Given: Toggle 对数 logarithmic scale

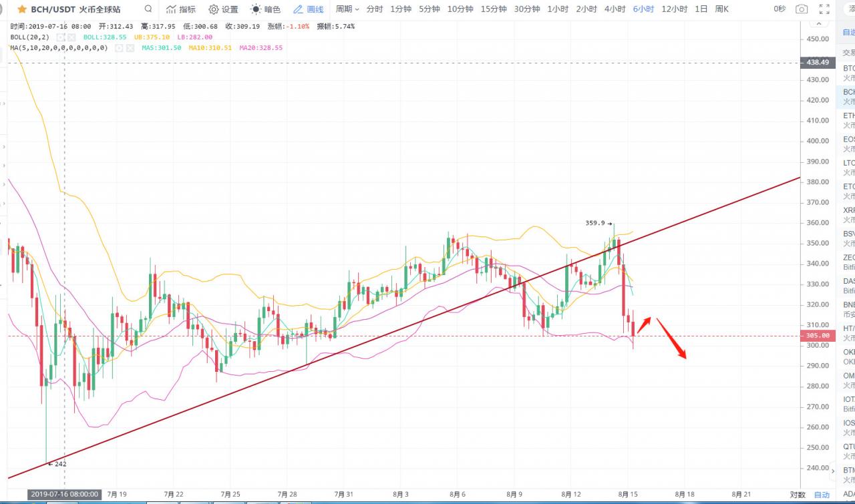Looking at the screenshot, I should pyautogui.click(x=798, y=495).
